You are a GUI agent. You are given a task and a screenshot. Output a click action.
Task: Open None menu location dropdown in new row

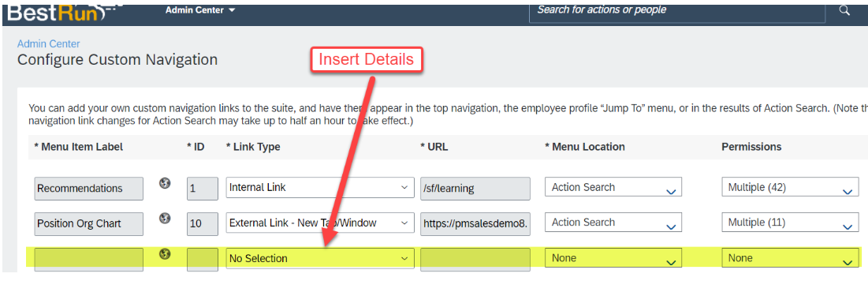613,258
